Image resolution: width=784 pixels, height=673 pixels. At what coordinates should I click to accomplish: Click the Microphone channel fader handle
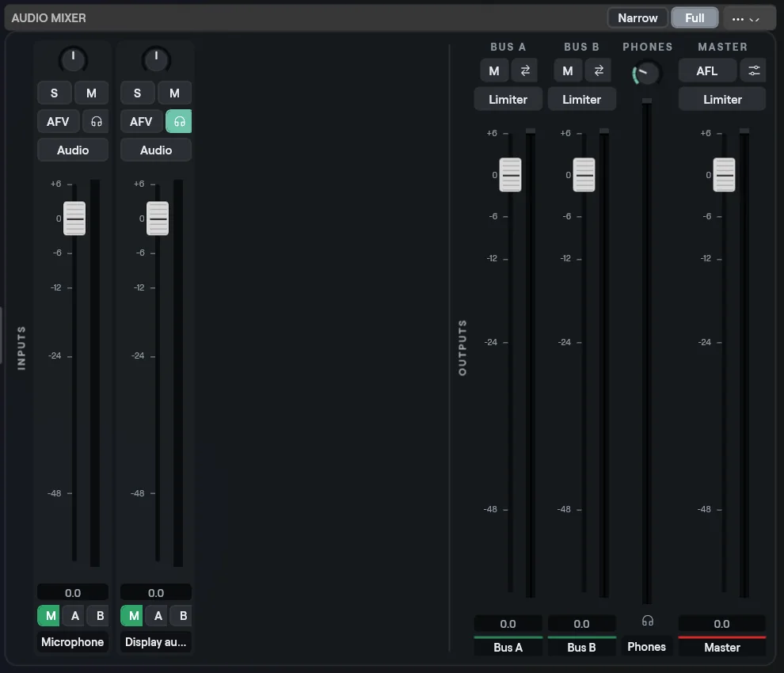click(74, 219)
